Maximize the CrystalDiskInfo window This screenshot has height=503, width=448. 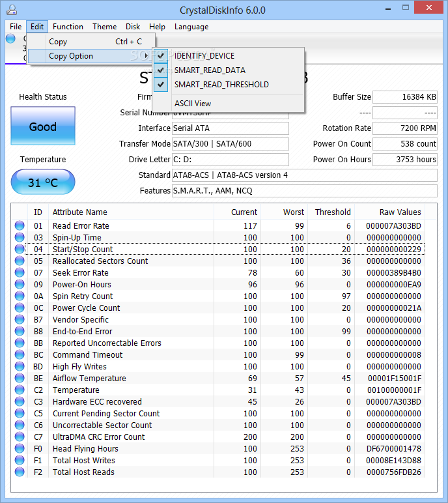tap(406, 8)
